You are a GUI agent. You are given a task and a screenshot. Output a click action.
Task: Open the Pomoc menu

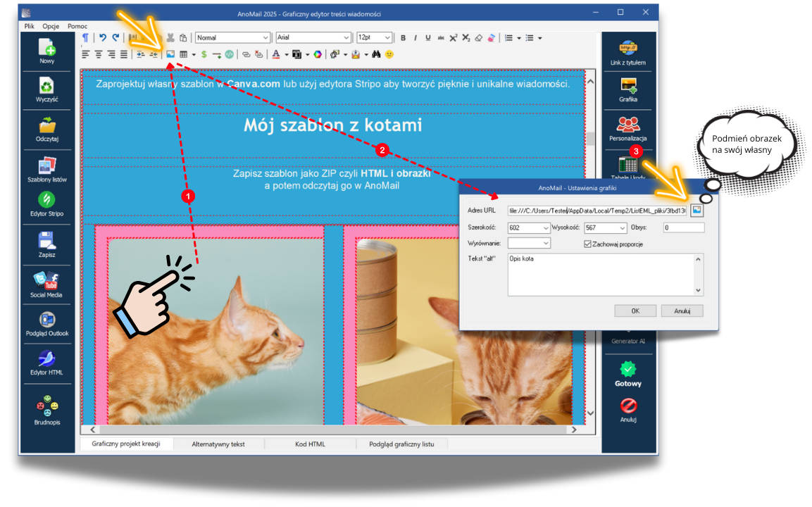77,26
